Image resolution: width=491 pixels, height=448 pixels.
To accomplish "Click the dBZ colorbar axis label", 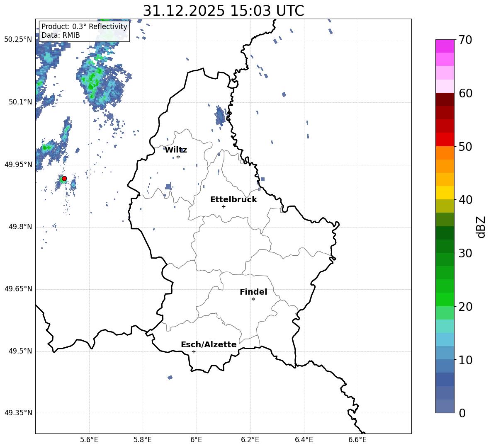I will pyautogui.click(x=481, y=227).
